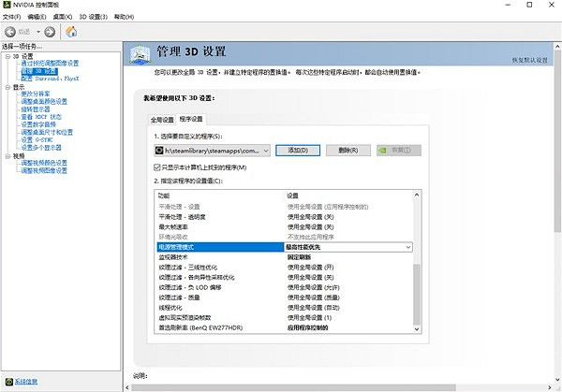
Task: Click the NVIDIA logo in title bar
Action: tap(7, 5)
